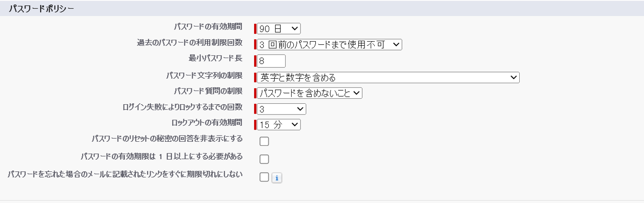Viewport: 644px width, 203px height.
Task: Open the パスワードの有効期間 dropdown showing 90 日
Action: click(x=279, y=29)
